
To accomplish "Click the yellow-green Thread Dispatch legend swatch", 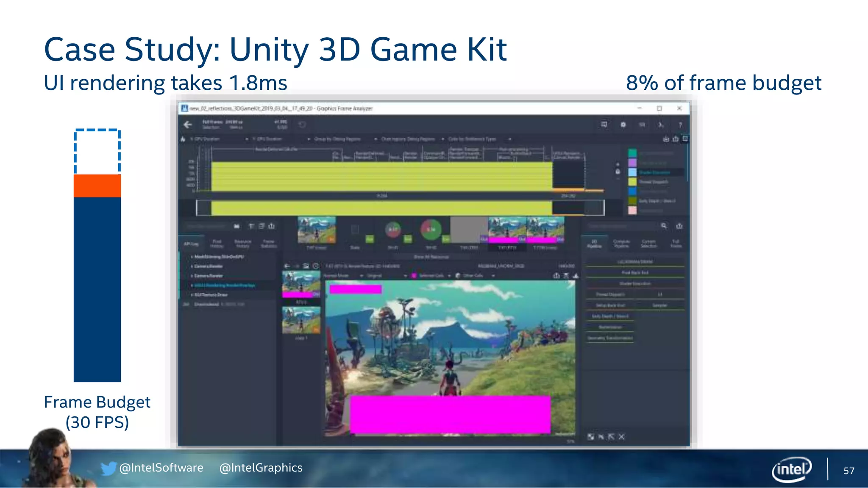I will pyautogui.click(x=632, y=182).
